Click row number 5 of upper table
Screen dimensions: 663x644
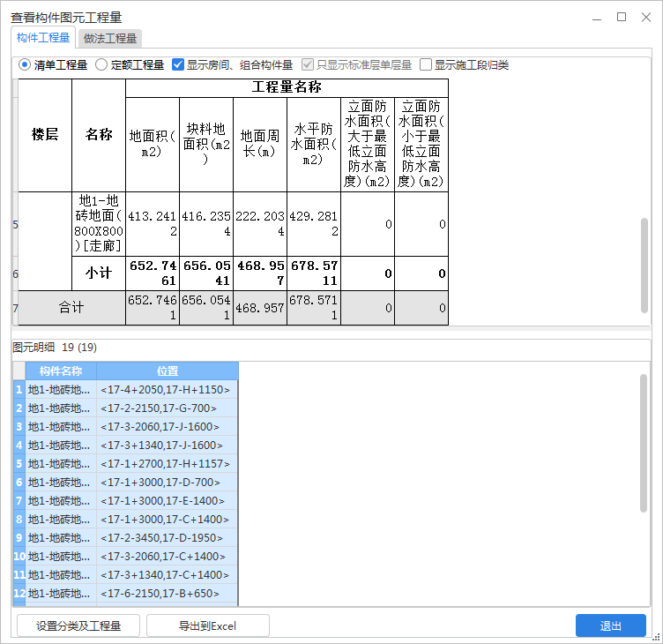tap(16, 224)
